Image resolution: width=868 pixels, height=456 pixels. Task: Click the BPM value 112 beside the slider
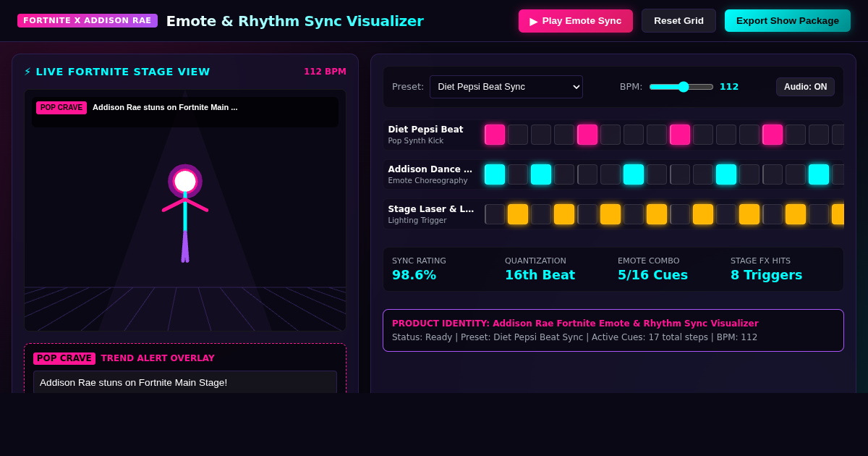tap(729, 87)
